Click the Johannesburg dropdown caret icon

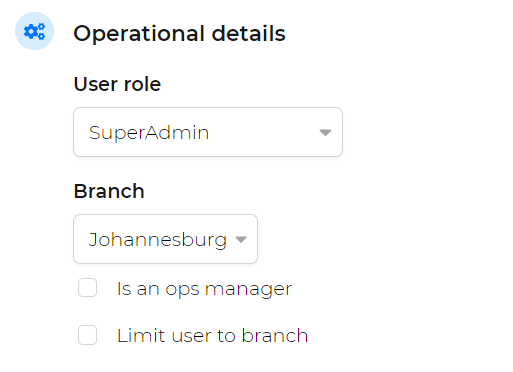241,239
